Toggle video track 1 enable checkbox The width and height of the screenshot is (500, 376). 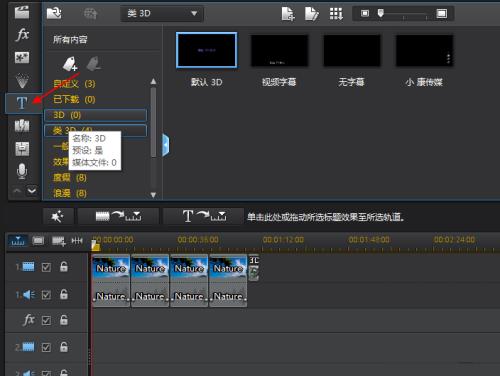(46, 267)
